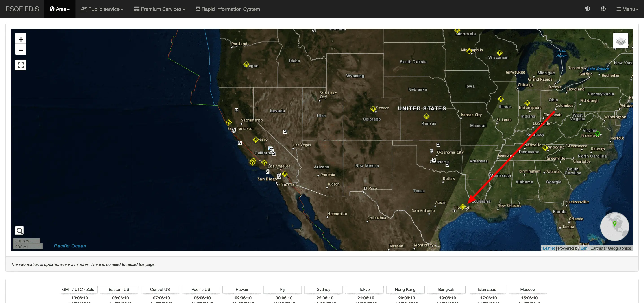
Task: Open the Public service dropdown
Action: [x=102, y=9]
